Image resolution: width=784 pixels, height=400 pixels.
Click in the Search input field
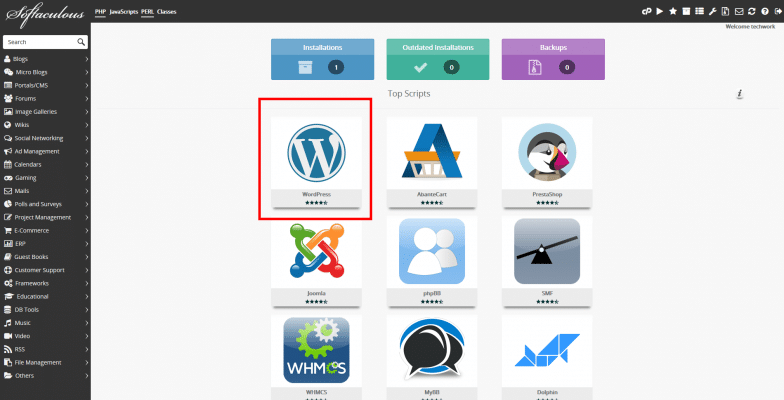(38, 43)
